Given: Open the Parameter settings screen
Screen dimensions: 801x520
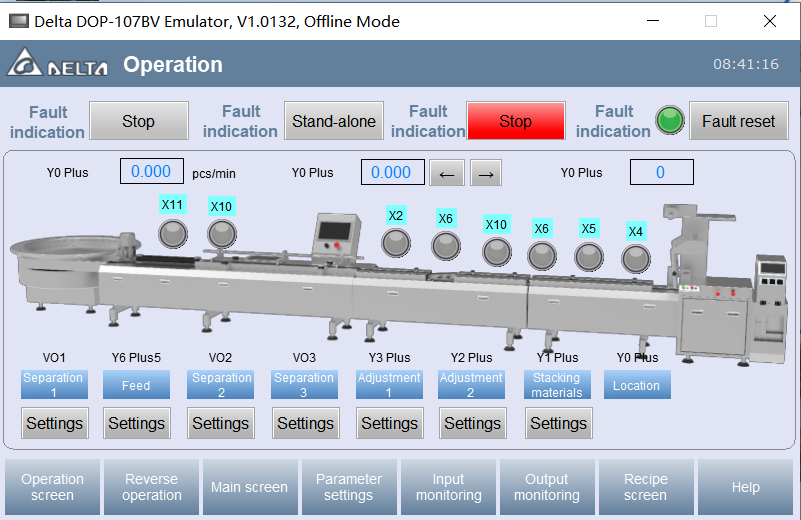Looking at the screenshot, I should click(x=349, y=487).
